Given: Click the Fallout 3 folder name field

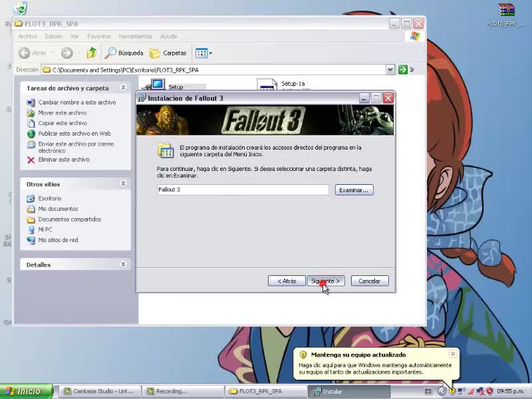Looking at the screenshot, I should pyautogui.click(x=243, y=190).
